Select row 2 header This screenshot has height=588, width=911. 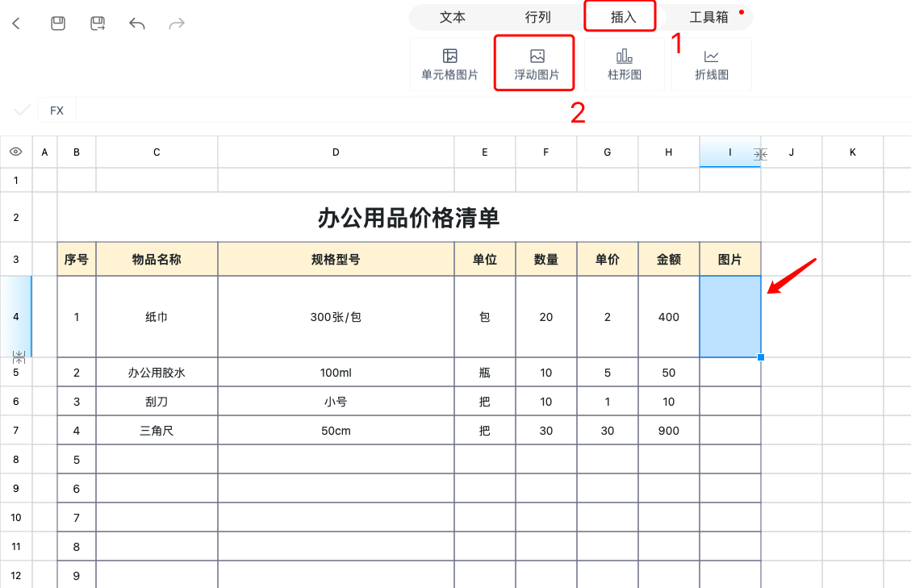[15, 217]
